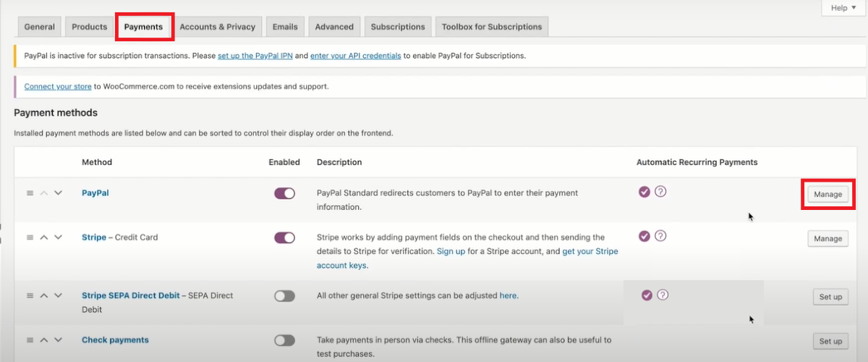Move Stripe SEPA row up
The width and height of the screenshot is (868, 362).
coord(44,295)
